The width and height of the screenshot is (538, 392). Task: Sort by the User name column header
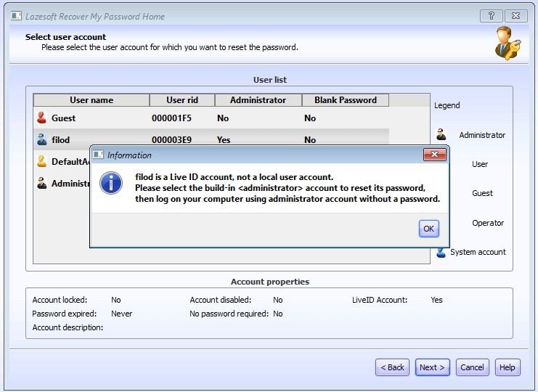(x=91, y=100)
